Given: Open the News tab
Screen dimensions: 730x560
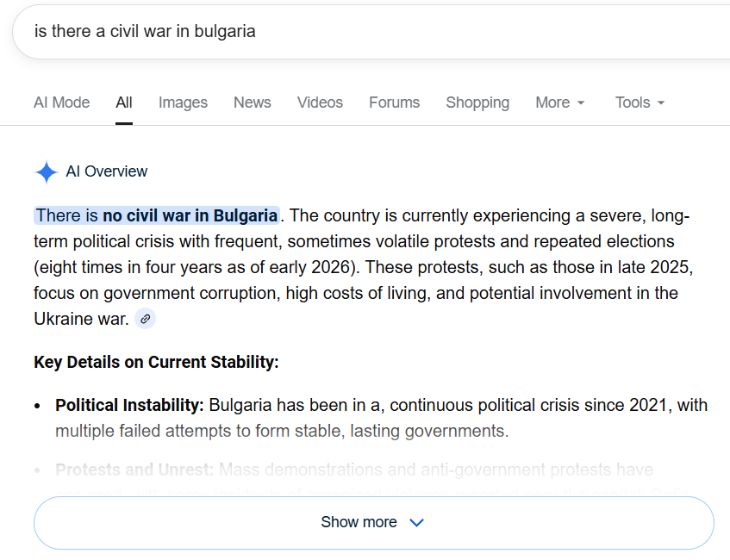Looking at the screenshot, I should coord(253,103).
